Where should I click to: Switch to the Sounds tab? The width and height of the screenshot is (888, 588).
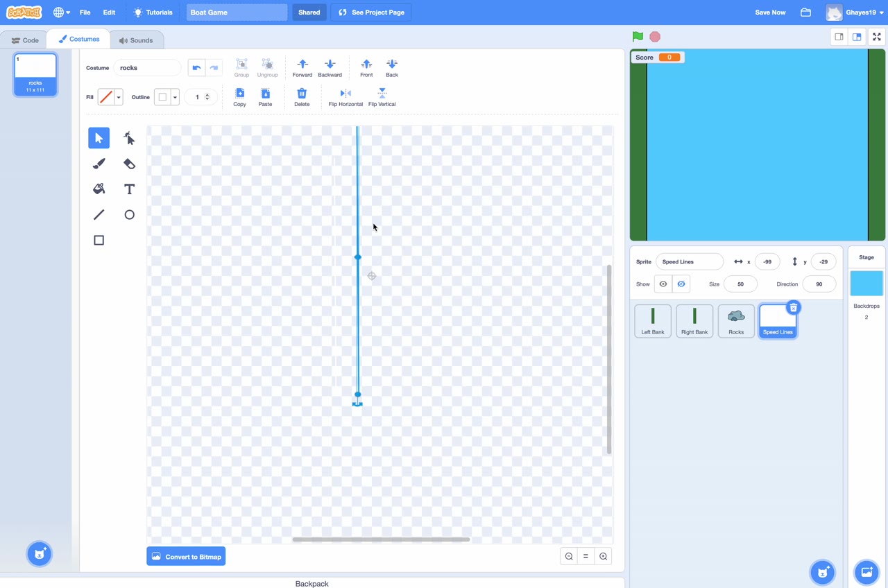pos(137,40)
